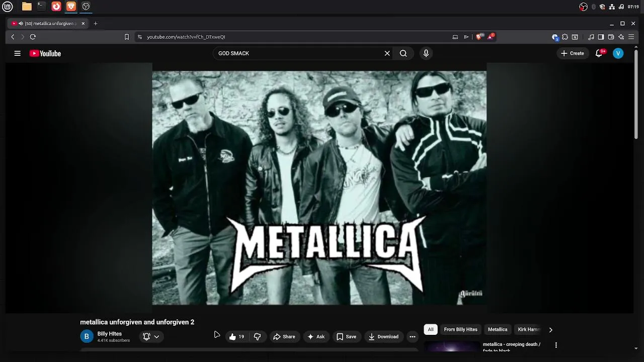Open options for creeping death suggestion

[x=556, y=345]
